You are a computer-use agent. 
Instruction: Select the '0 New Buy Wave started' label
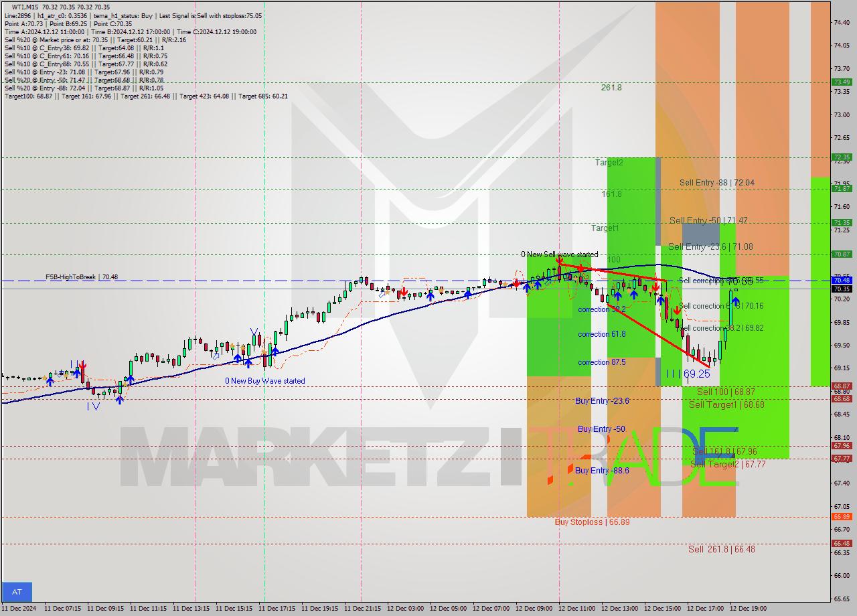[265, 381]
